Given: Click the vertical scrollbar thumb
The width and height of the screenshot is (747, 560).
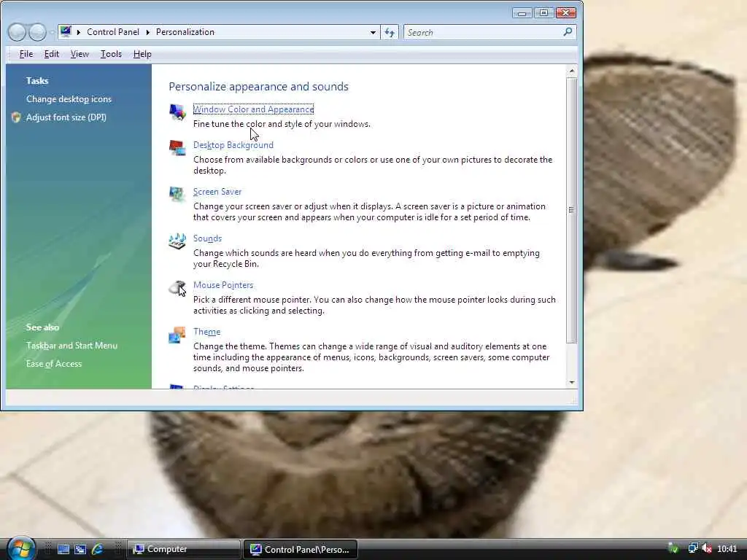Looking at the screenshot, I should tap(571, 210).
